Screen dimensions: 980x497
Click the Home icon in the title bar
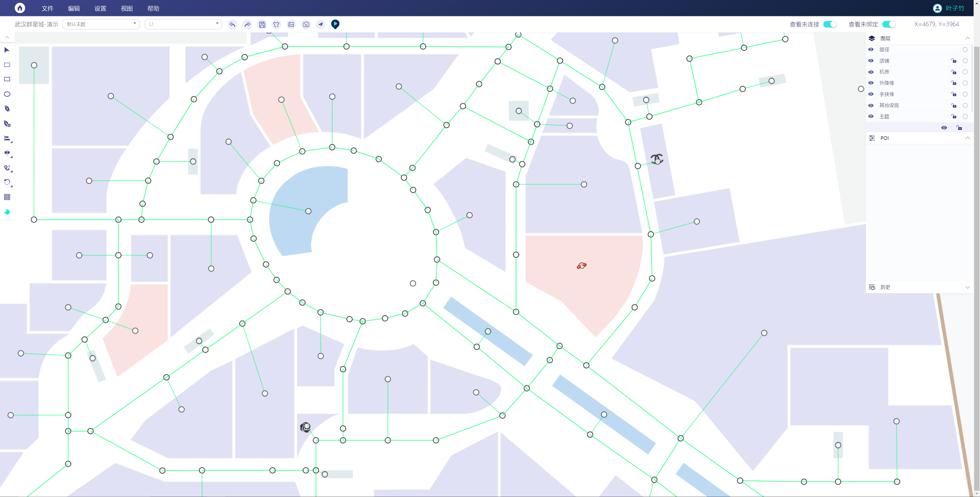[x=20, y=8]
